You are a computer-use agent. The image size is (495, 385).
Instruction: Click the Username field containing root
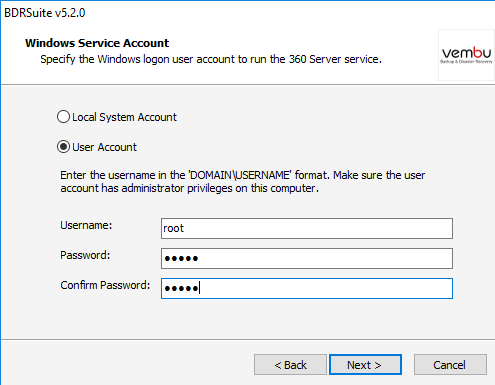pos(307,229)
